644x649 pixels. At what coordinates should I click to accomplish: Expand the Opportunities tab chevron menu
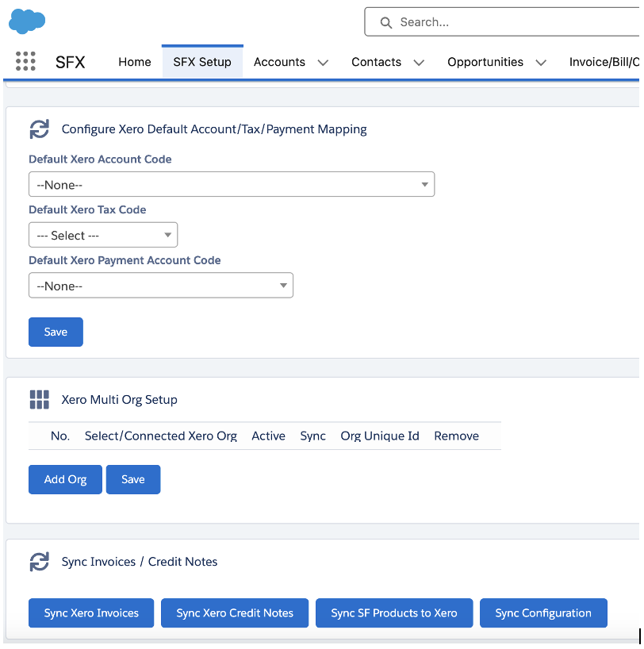pyautogui.click(x=541, y=63)
